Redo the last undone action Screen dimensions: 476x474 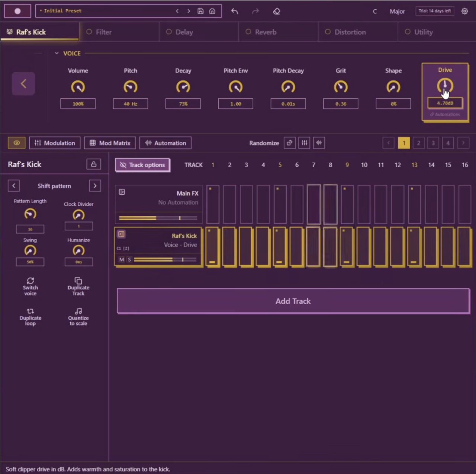click(x=255, y=11)
